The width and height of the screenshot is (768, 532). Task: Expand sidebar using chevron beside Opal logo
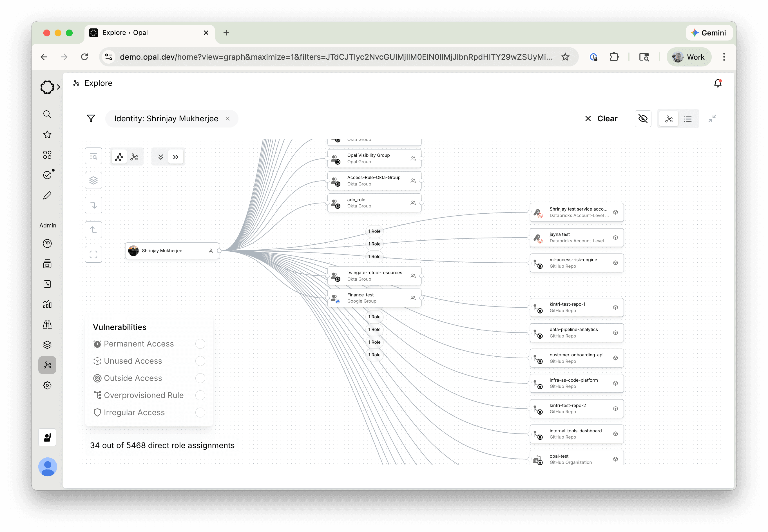(x=59, y=87)
